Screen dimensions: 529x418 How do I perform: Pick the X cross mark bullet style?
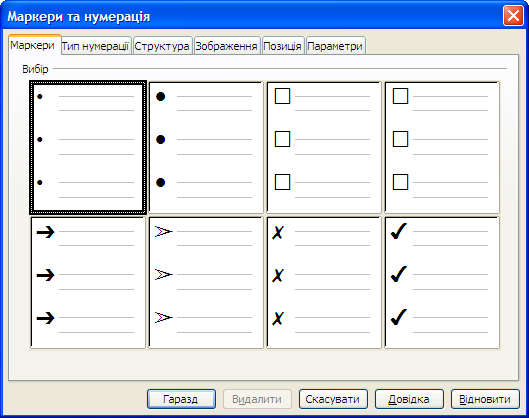(x=324, y=282)
